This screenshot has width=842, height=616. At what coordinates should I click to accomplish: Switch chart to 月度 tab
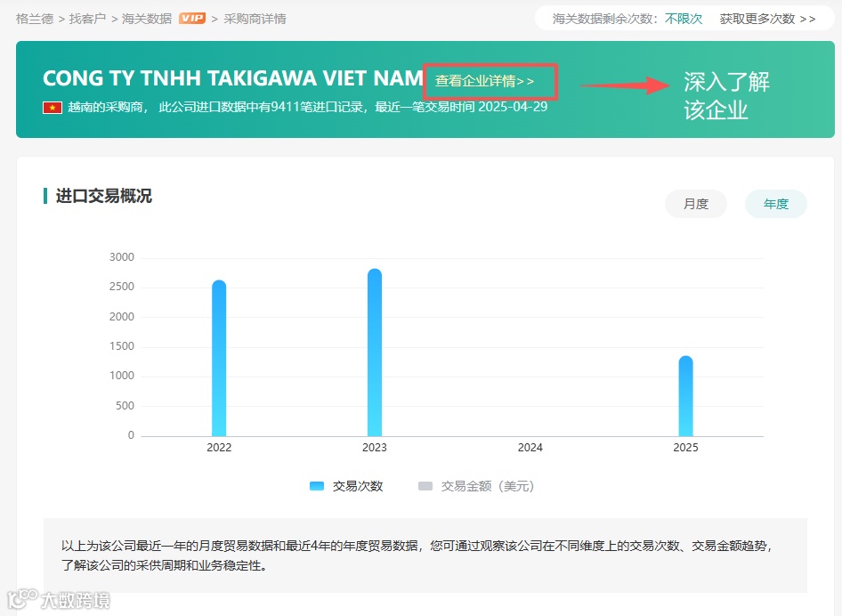(696, 204)
